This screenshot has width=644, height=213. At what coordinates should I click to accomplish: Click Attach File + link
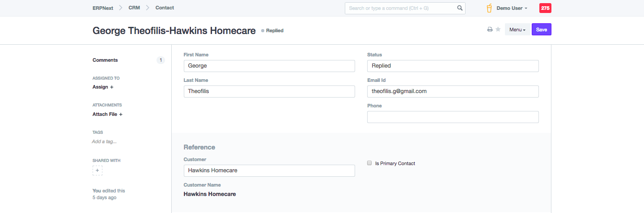(x=107, y=114)
